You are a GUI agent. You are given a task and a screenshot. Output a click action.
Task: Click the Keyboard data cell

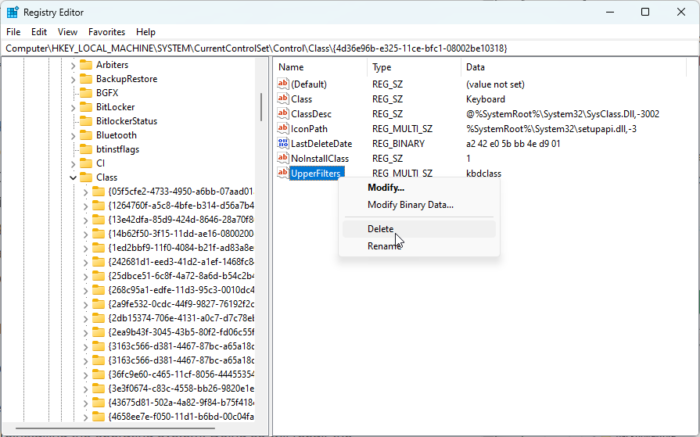[485, 99]
